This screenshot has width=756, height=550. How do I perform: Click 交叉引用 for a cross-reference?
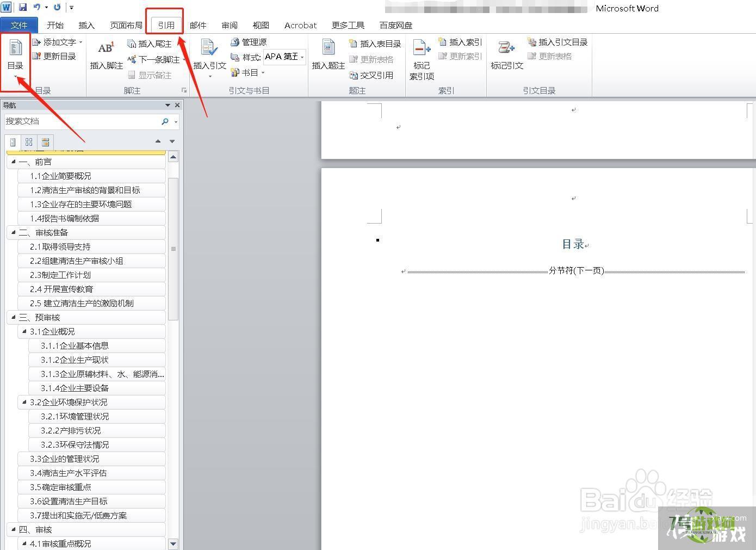(x=371, y=75)
